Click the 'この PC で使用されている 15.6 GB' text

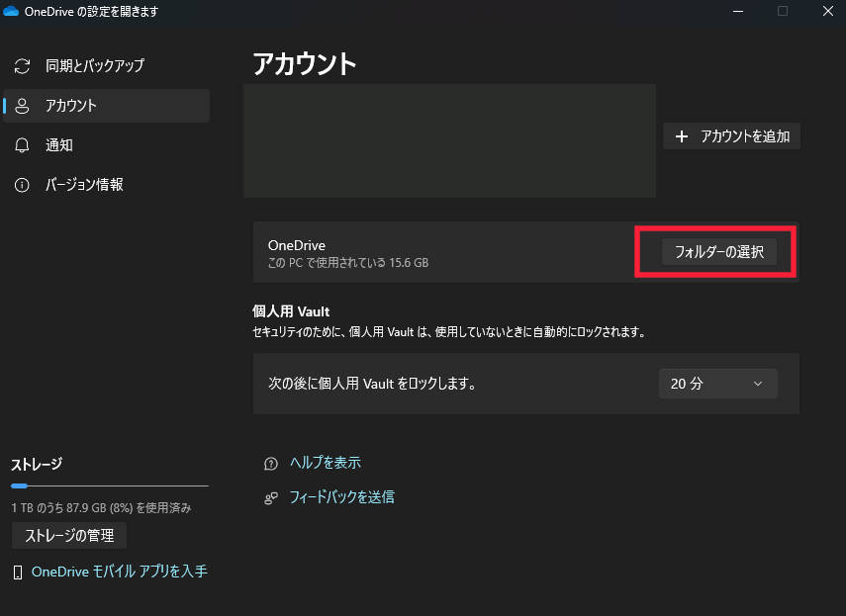[x=348, y=263]
